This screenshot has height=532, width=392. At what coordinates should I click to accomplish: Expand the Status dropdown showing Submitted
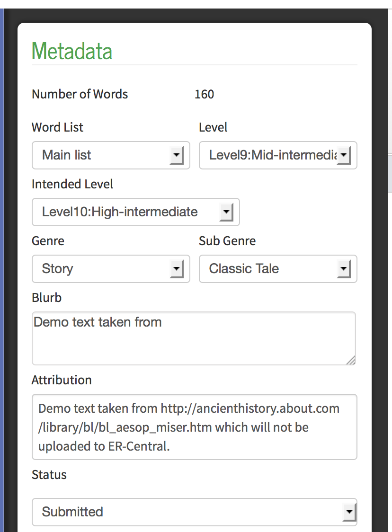pyautogui.click(x=194, y=512)
